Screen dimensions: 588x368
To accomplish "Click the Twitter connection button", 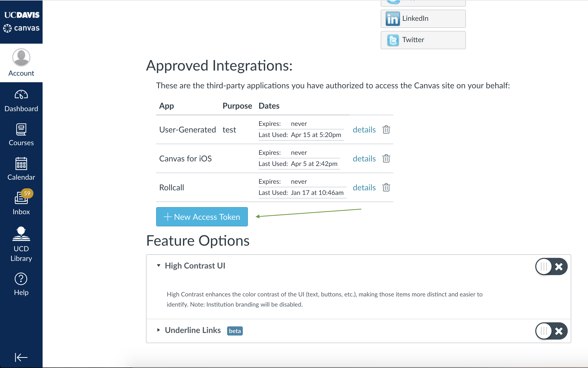I will tap(423, 40).
